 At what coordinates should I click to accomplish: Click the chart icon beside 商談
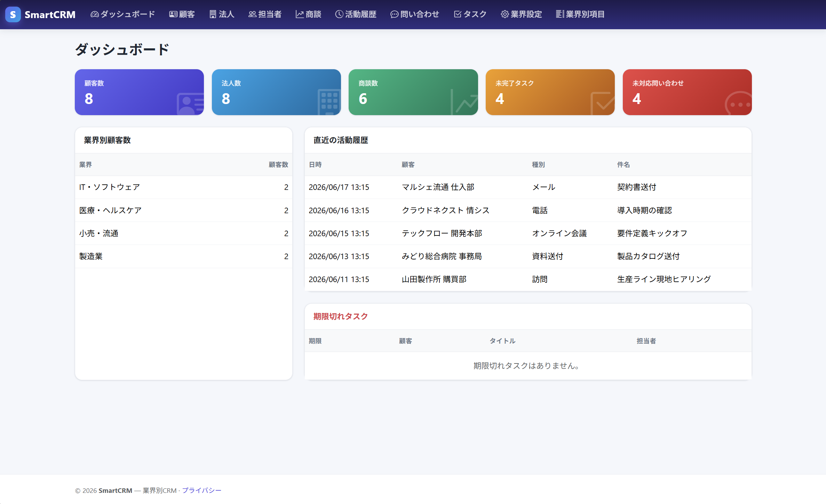pyautogui.click(x=300, y=14)
